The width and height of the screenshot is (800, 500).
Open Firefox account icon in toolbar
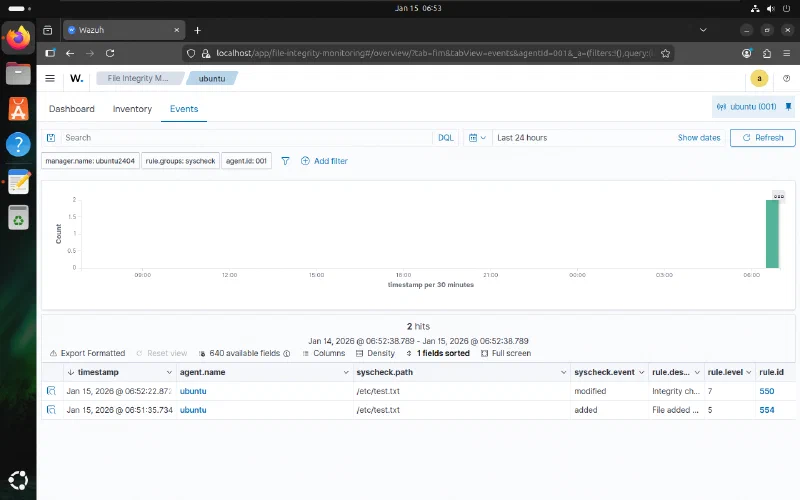click(x=746, y=53)
